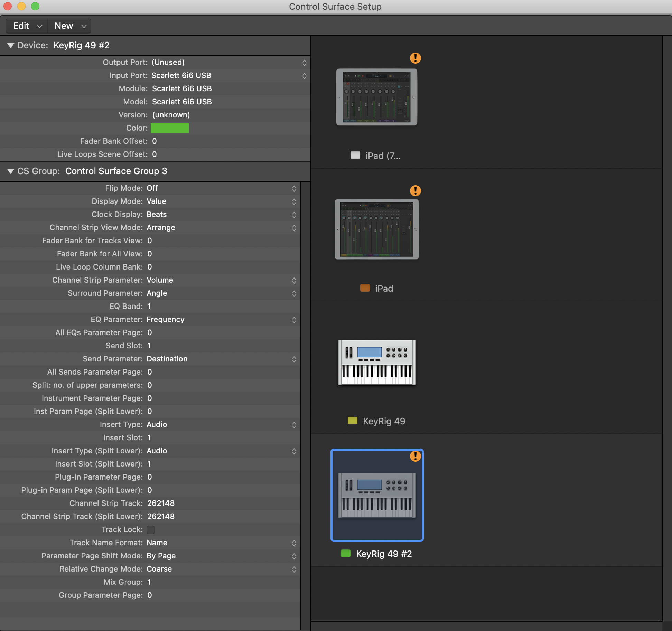
Task: Click warning badge on second iPad device
Action: click(415, 191)
